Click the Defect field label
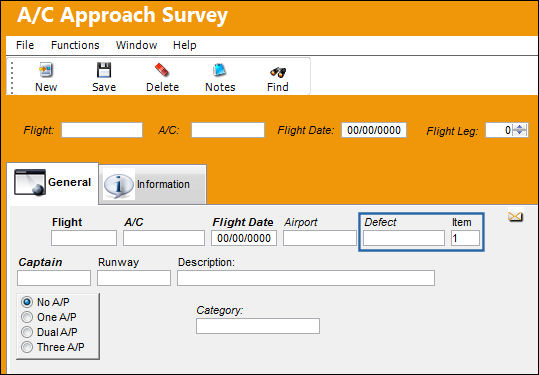Viewport: 539px width, 375px height. click(x=380, y=222)
